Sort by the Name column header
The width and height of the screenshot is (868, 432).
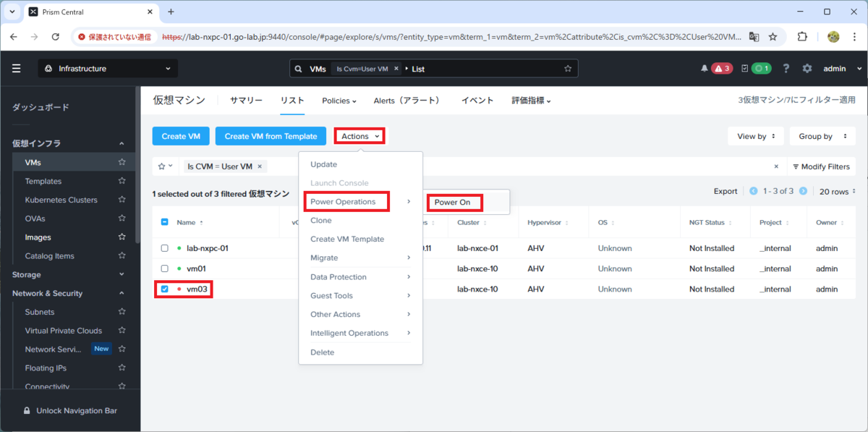click(x=191, y=222)
